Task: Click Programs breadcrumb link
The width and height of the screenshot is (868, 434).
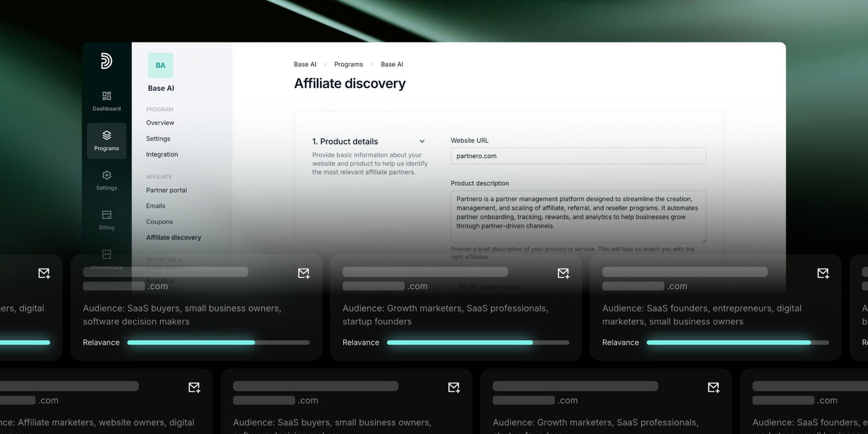Action: coord(348,65)
